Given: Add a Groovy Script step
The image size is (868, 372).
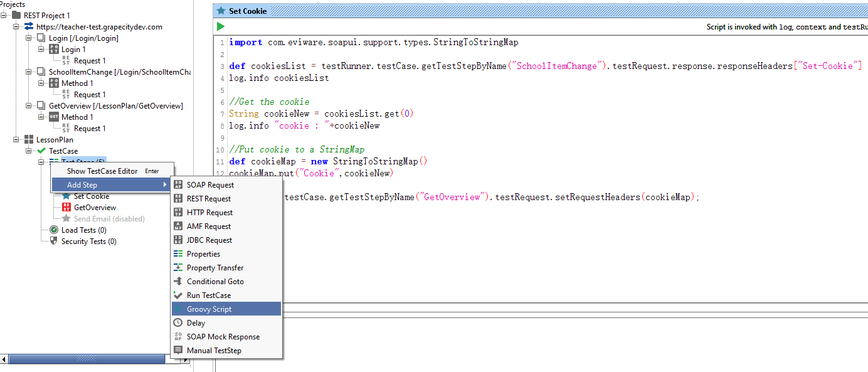Looking at the screenshot, I should (x=226, y=309).
